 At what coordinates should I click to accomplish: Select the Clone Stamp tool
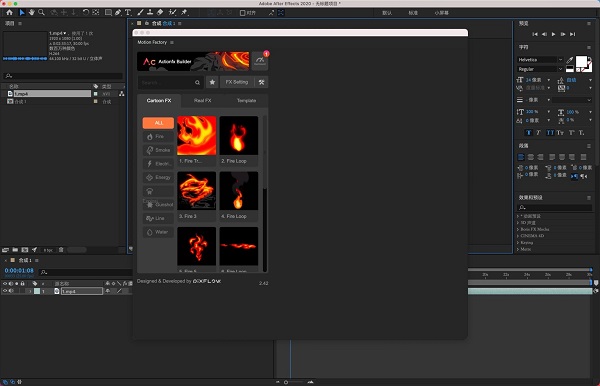pyautogui.click(x=150, y=13)
